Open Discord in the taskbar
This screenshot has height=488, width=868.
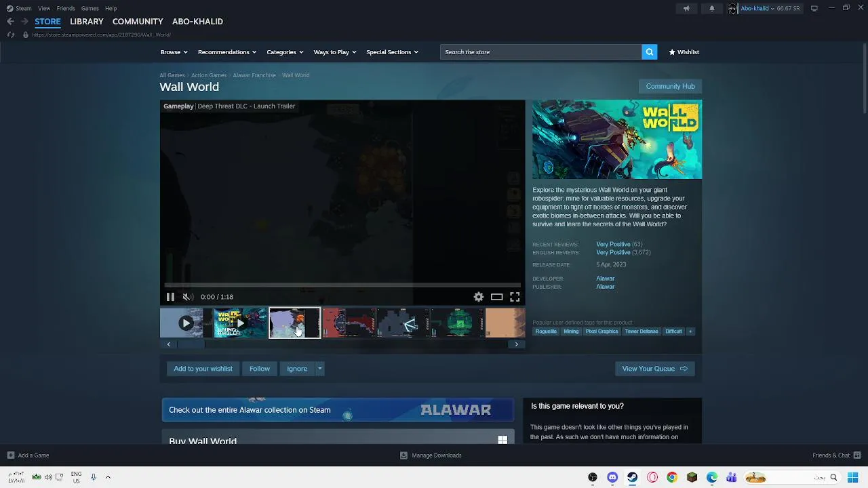[x=612, y=477]
